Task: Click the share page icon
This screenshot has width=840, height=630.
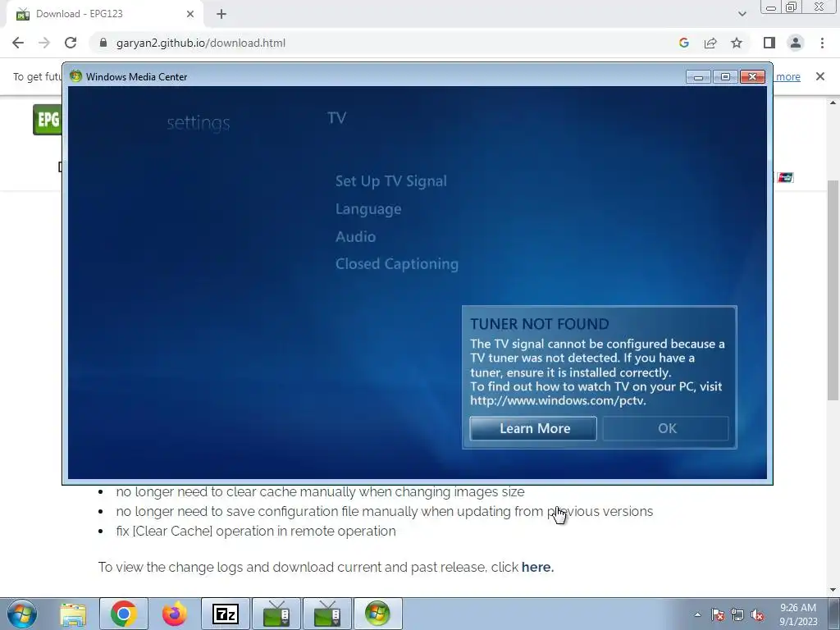Action: tap(710, 43)
